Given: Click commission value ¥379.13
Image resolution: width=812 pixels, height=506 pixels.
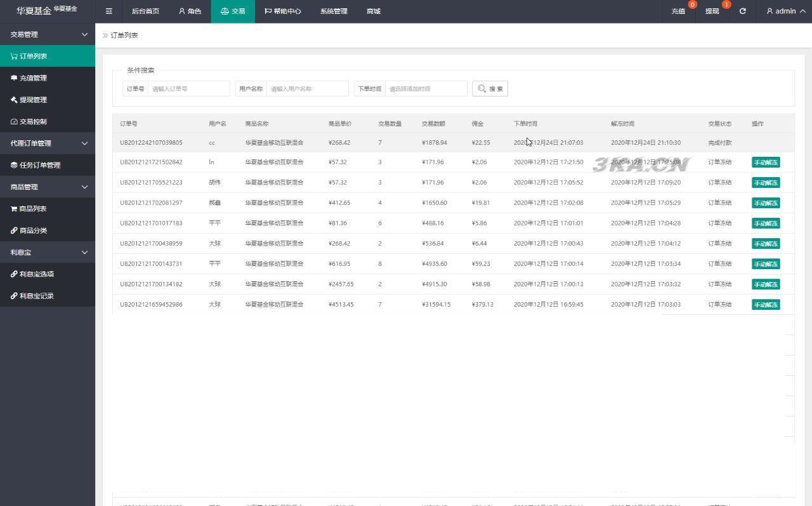Looking at the screenshot, I should (x=483, y=305).
